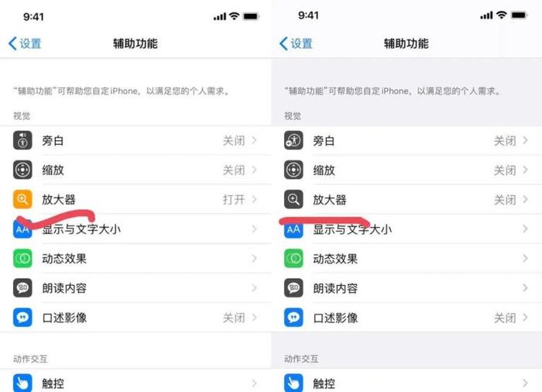Open 放大器 showing 关闭 in right screen
The image size is (542, 392).
[406, 199]
